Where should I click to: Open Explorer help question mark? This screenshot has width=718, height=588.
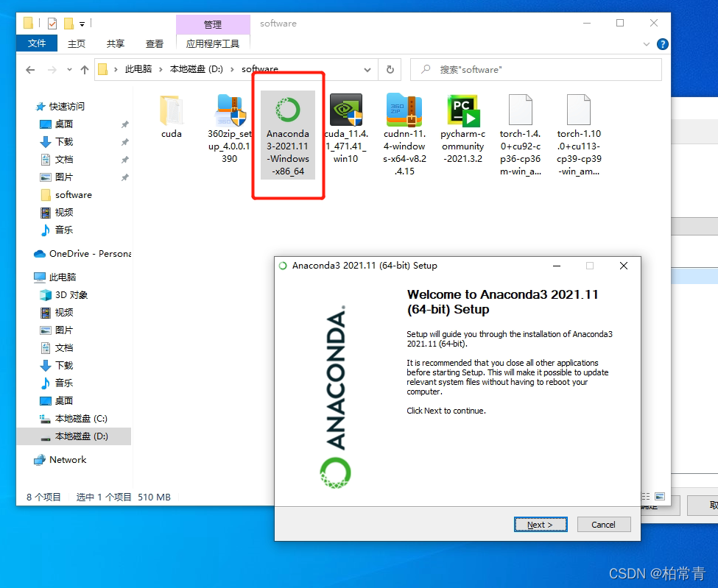pos(662,44)
